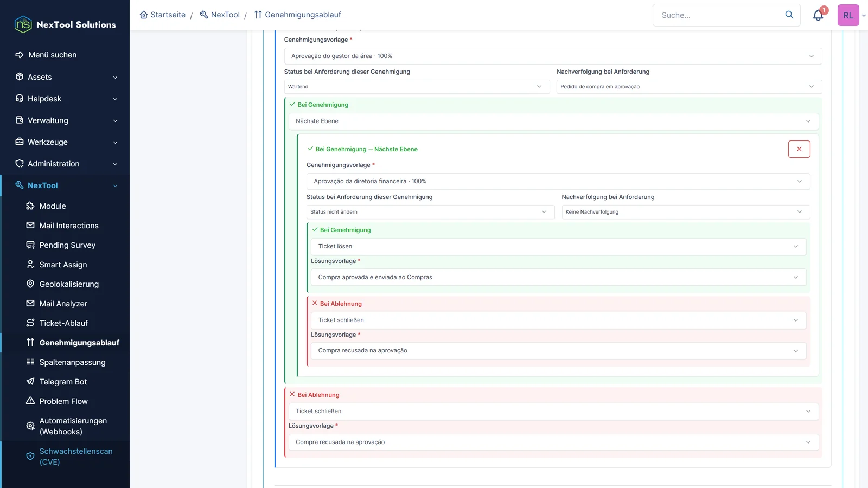Open 'Compra aprovada e enviada ao Compras' dropdown
868x488 pixels.
click(558, 277)
